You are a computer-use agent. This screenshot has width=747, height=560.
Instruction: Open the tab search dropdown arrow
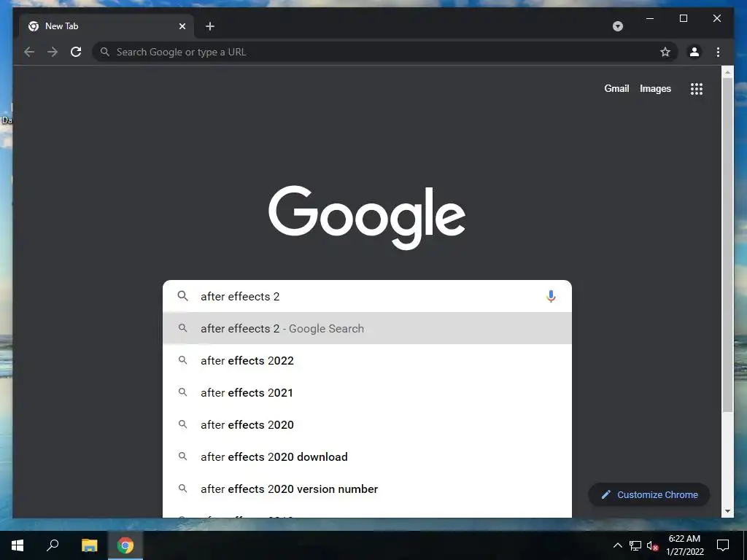[617, 26]
